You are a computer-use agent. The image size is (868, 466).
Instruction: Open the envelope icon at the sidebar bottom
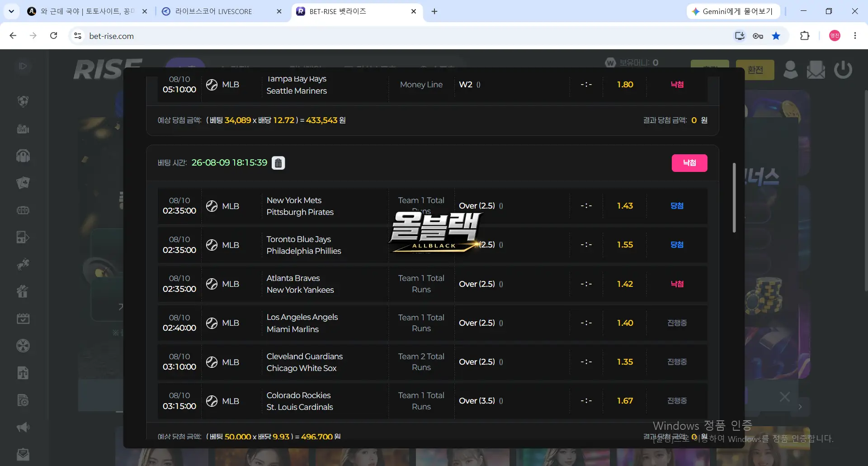tap(23, 454)
